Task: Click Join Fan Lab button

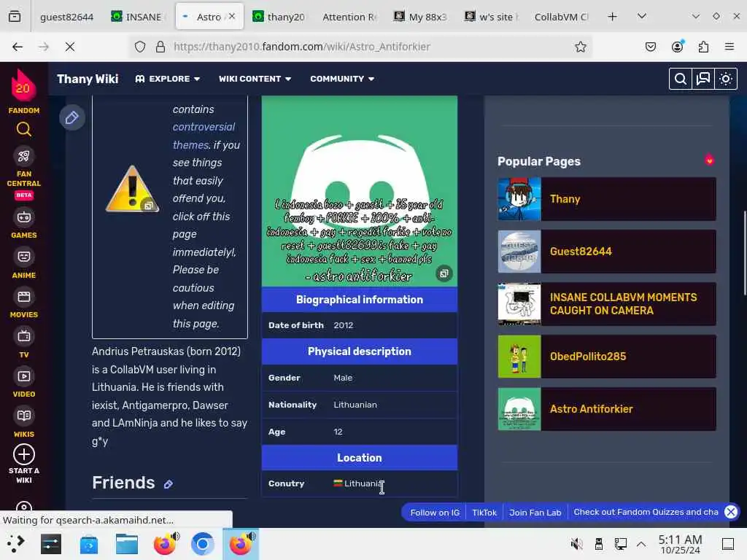Action: coord(535,513)
